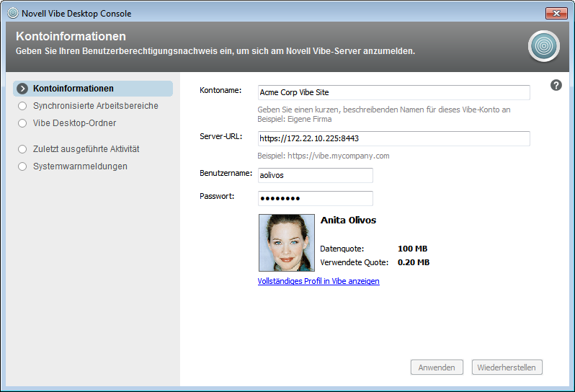Screen dimensions: 575x392
Task: Select the Kontoinformationen section
Action: click(93, 89)
